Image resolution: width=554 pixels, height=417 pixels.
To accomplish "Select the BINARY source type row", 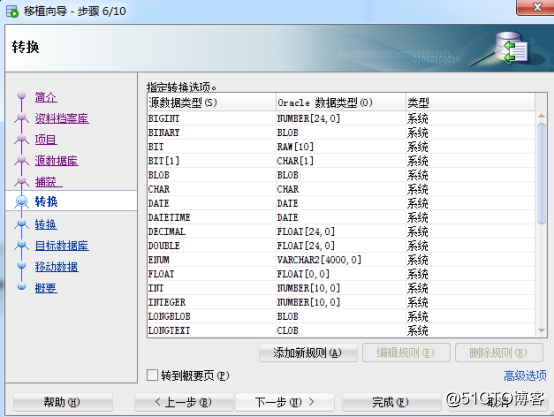I will pyautogui.click(x=341, y=133).
